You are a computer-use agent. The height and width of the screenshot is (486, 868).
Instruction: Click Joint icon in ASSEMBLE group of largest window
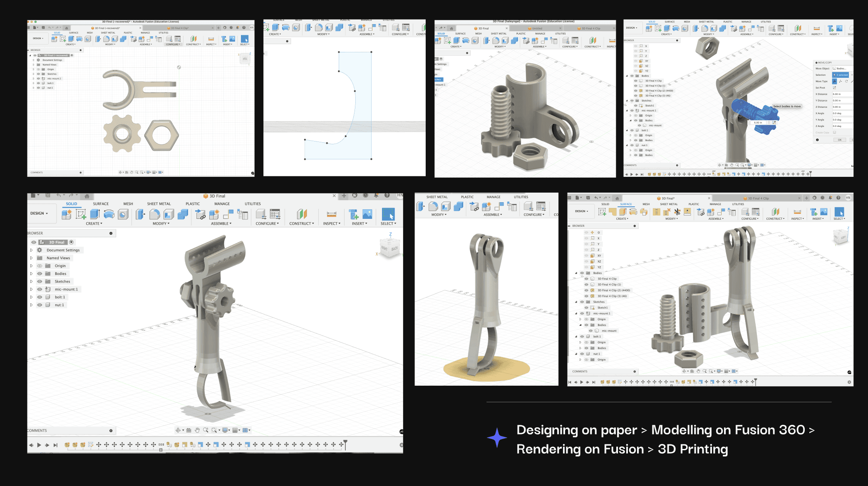pyautogui.click(x=200, y=215)
